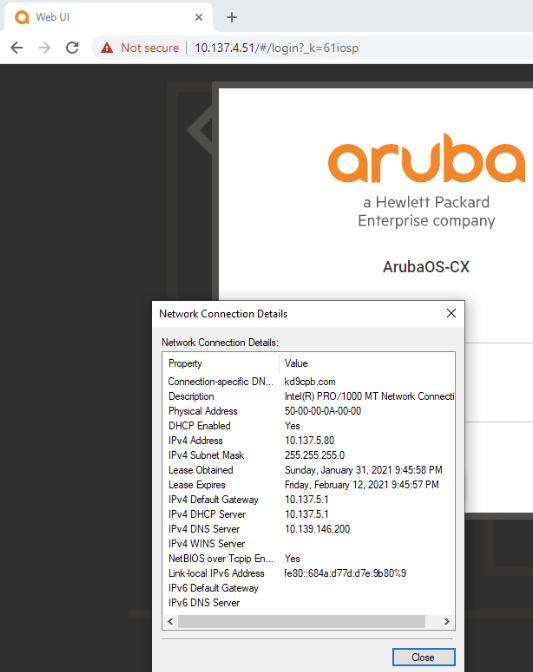Viewport: 533px width, 672px height.
Task: Close Network Connection Details dialog with X
Action: pos(451,313)
